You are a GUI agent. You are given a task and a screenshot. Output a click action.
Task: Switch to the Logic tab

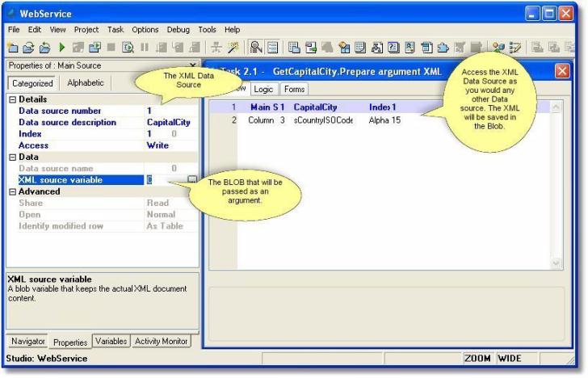coord(263,90)
